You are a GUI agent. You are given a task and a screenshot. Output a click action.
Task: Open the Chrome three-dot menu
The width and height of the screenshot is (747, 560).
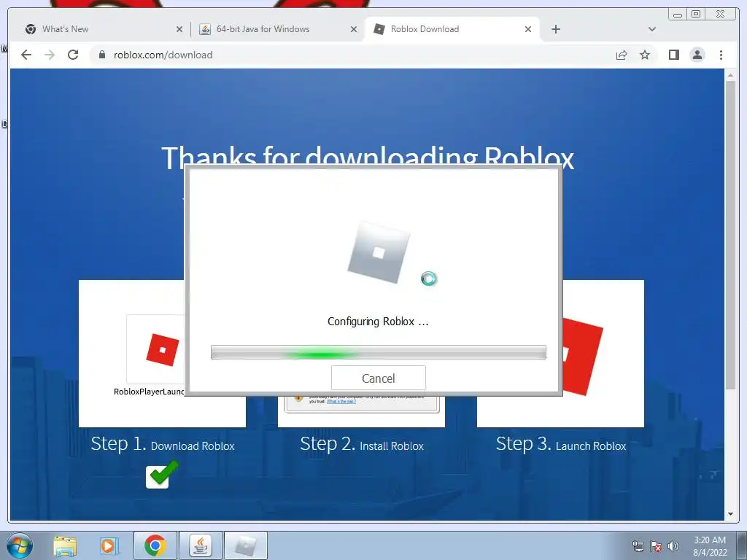[x=721, y=55]
